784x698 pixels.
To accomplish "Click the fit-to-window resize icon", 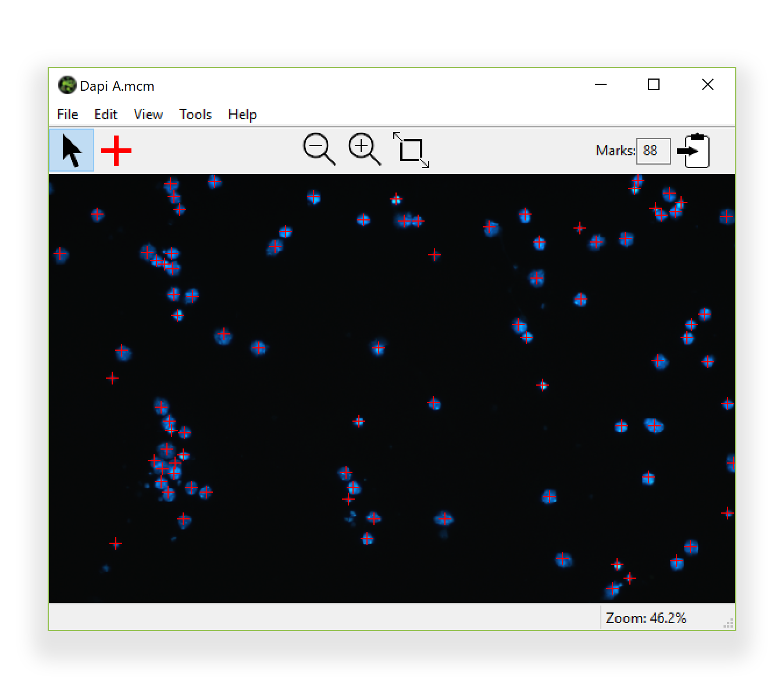I will click(x=411, y=149).
